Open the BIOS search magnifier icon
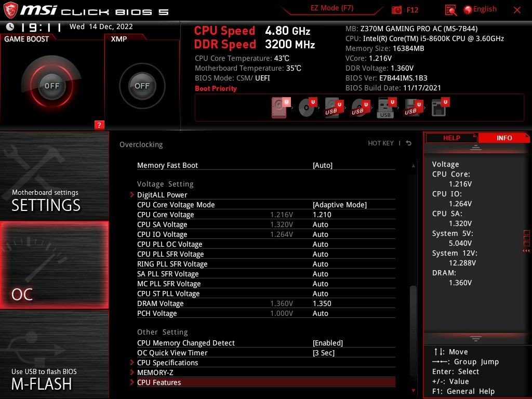Viewport: 532px width, 399px height. point(450,10)
